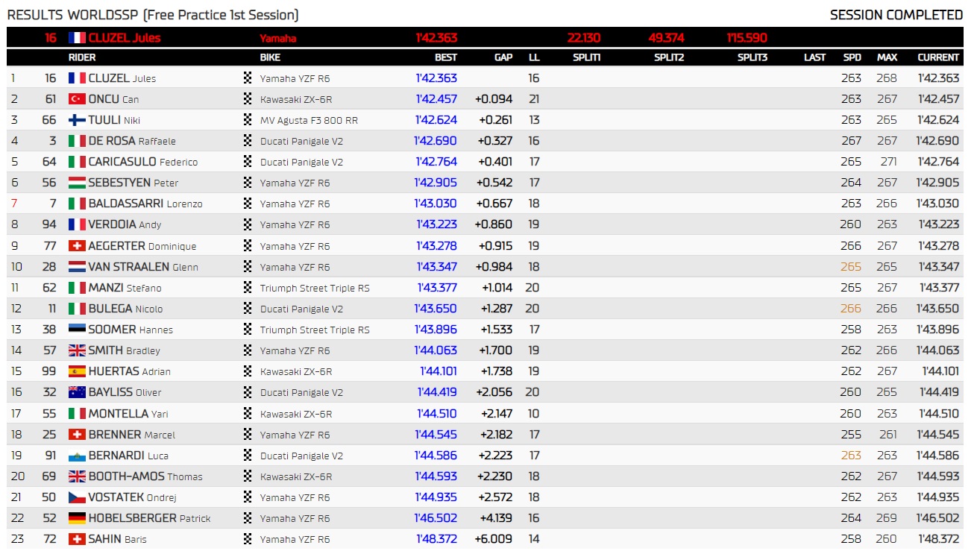This screenshot has height=551, width=980.
Task: Click best lap time 1'42.457
Action: point(436,99)
